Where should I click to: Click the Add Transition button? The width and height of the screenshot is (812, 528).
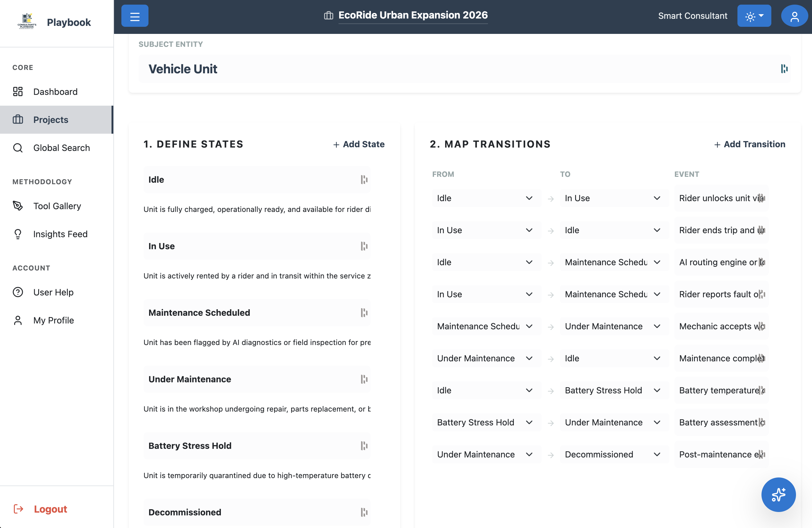click(749, 144)
